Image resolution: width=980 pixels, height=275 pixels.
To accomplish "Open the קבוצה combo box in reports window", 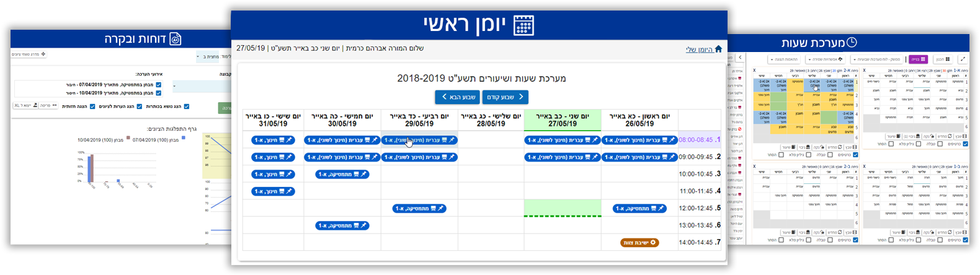I will (x=202, y=86).
